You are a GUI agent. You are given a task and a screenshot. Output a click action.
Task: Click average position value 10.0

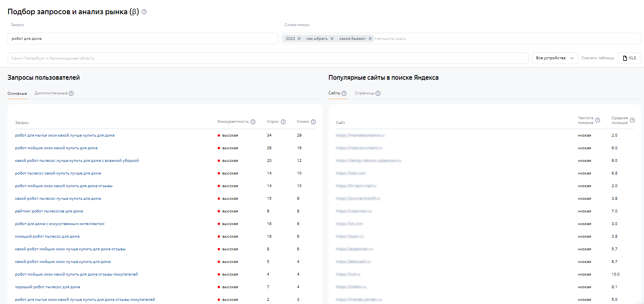616,274
